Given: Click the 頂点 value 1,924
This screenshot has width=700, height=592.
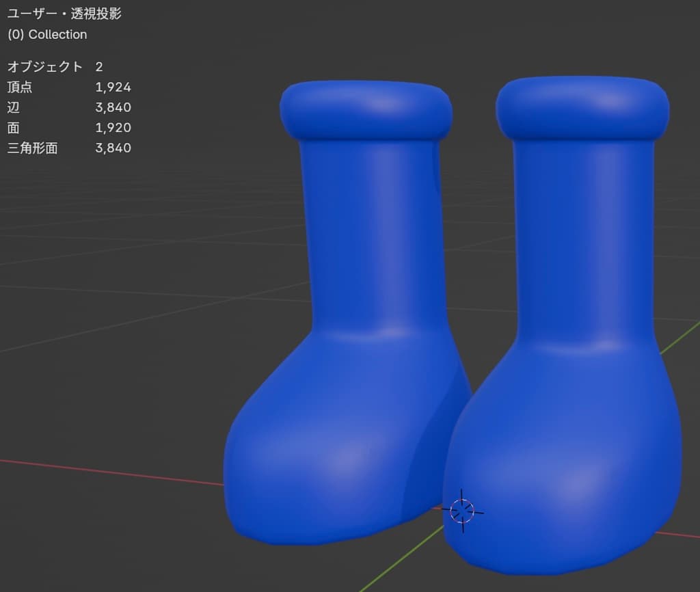Looking at the screenshot, I should [113, 87].
